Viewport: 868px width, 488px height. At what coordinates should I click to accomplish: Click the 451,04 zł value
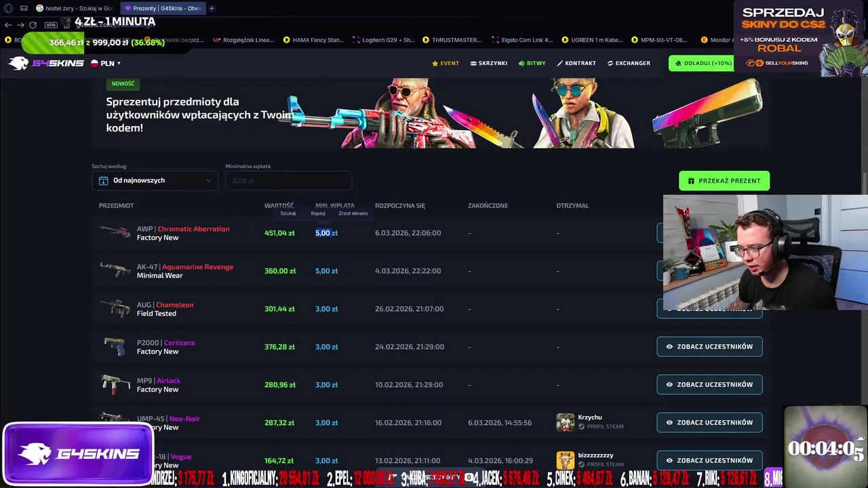click(x=279, y=233)
